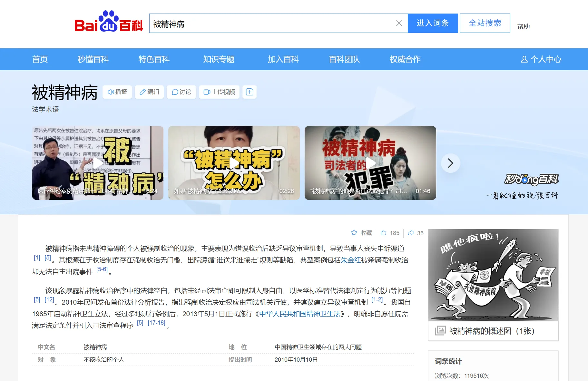
Task: Click the + icon next to upload video
Action: [249, 92]
